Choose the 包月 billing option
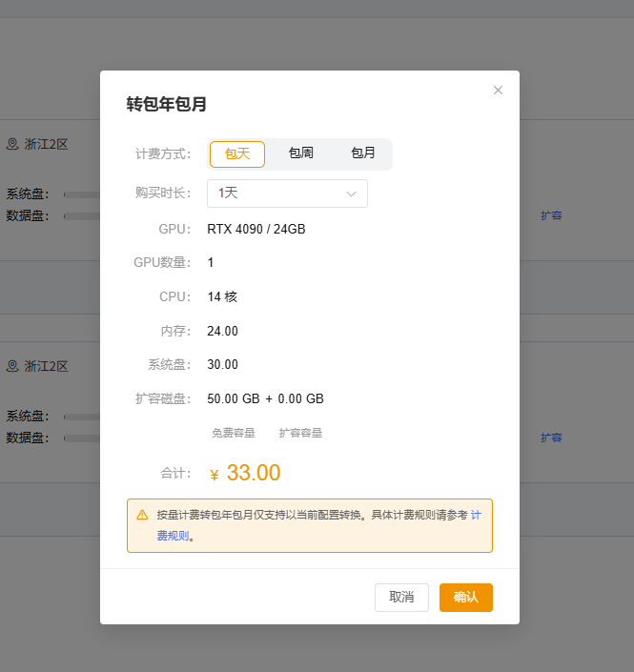Screen dimensions: 634x672 362,153
